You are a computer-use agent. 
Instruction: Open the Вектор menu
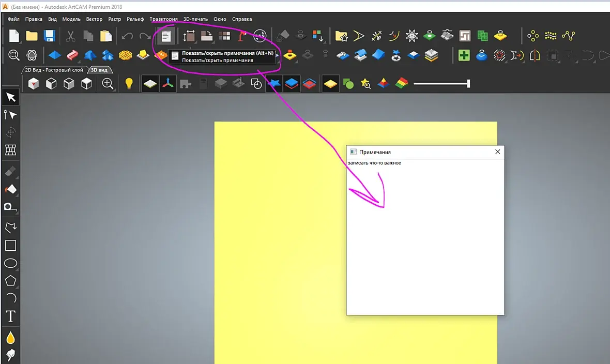pos(94,19)
